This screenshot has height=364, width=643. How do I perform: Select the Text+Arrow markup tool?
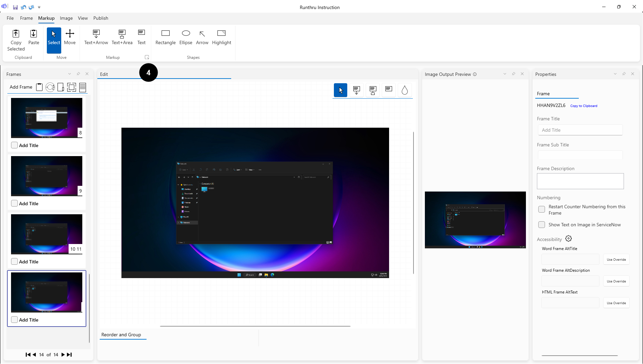(x=96, y=37)
